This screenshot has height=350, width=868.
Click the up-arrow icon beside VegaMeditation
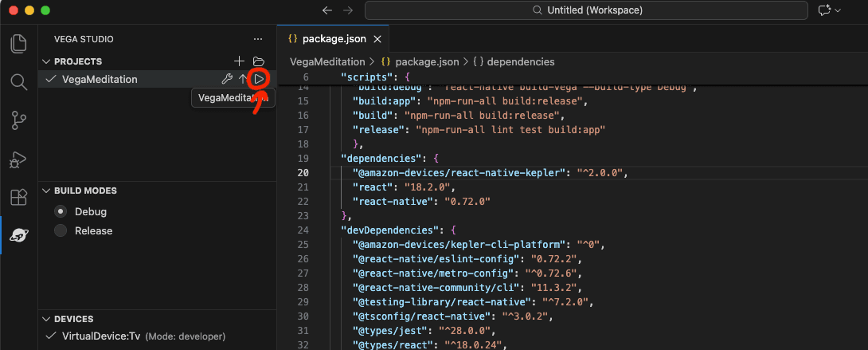(243, 79)
